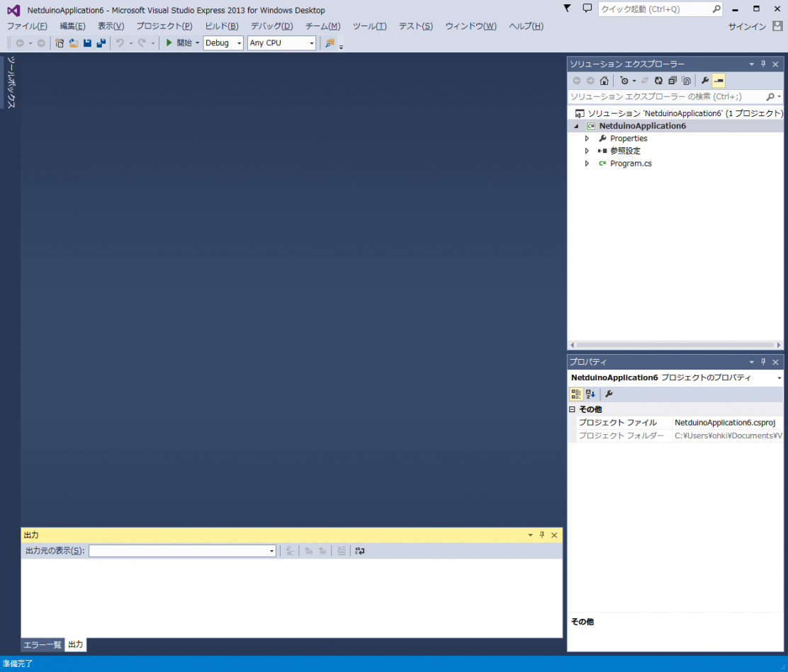Click the Open File folder icon

coord(74,43)
